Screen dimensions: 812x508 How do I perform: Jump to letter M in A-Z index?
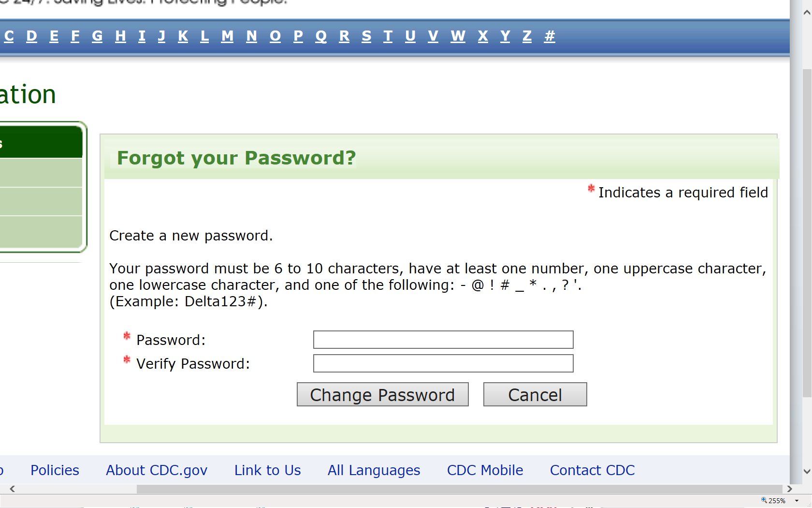[227, 36]
